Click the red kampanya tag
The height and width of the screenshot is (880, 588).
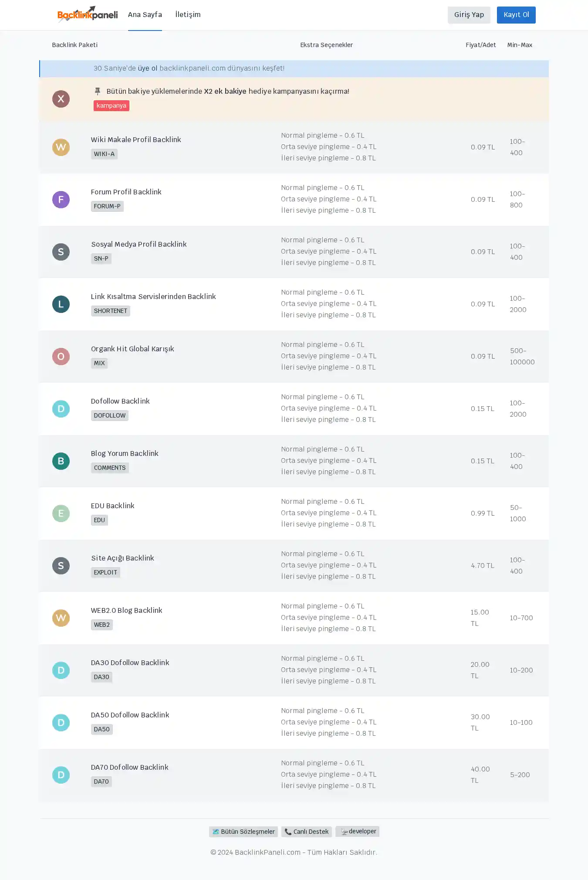point(112,105)
